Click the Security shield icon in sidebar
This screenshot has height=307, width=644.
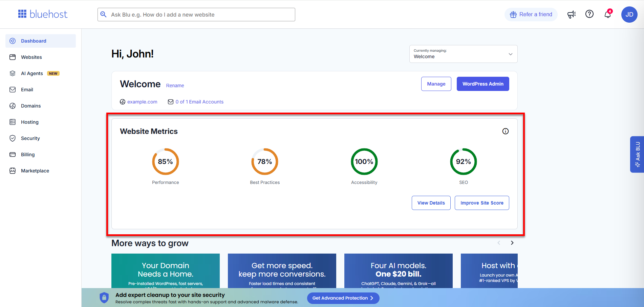click(x=13, y=138)
